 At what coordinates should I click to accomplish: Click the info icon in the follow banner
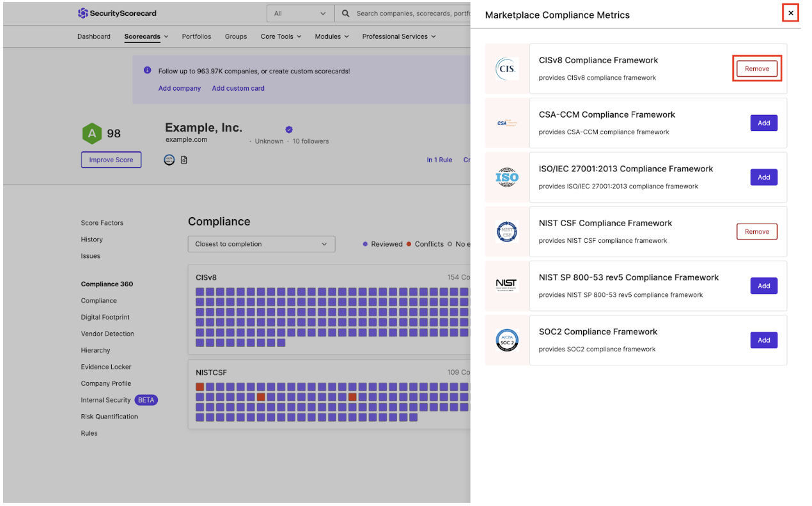148,71
